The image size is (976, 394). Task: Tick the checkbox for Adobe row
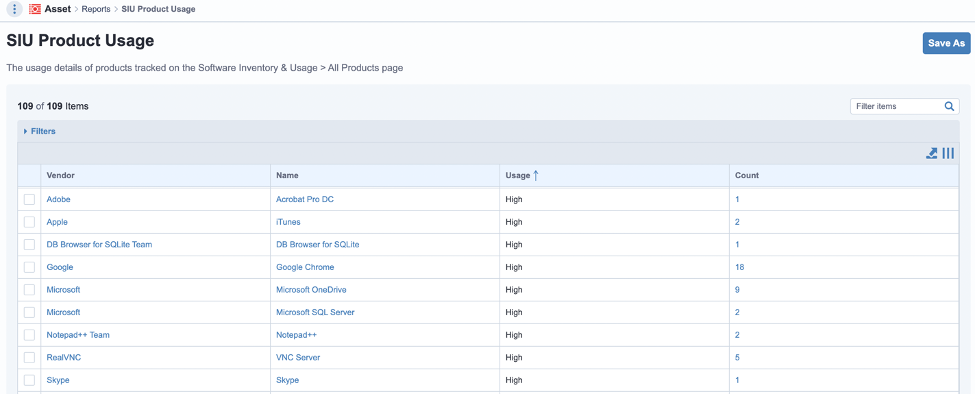[x=29, y=199]
